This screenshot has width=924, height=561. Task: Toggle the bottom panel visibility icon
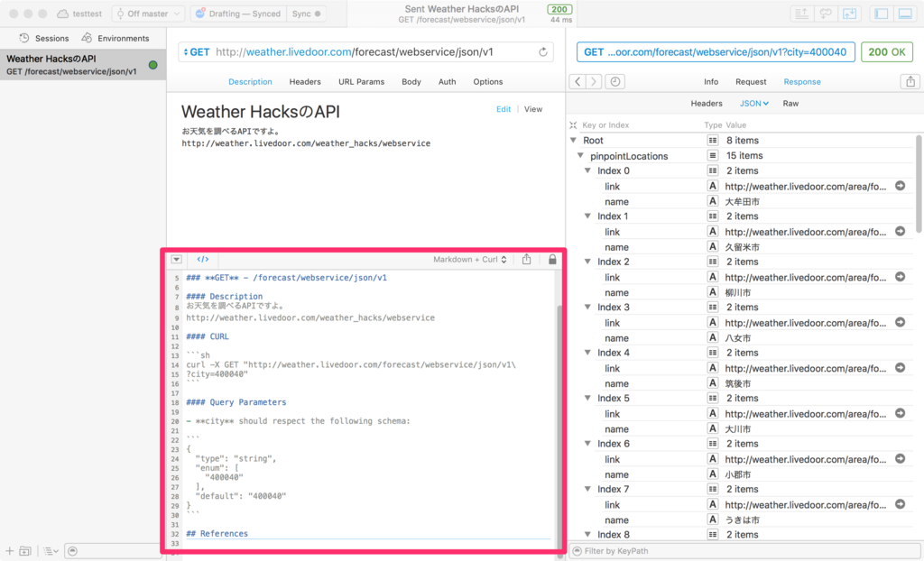(905, 14)
